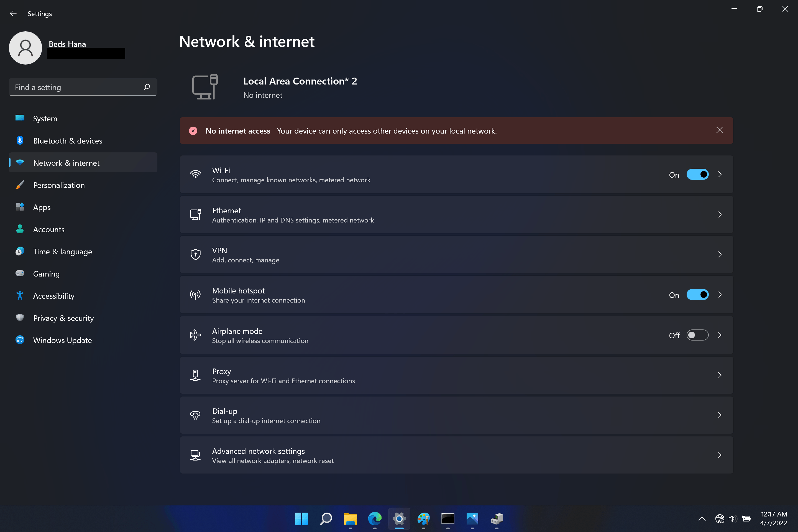Click the Bluetooth icon in sidebar
The image size is (798, 532).
pyautogui.click(x=20, y=140)
